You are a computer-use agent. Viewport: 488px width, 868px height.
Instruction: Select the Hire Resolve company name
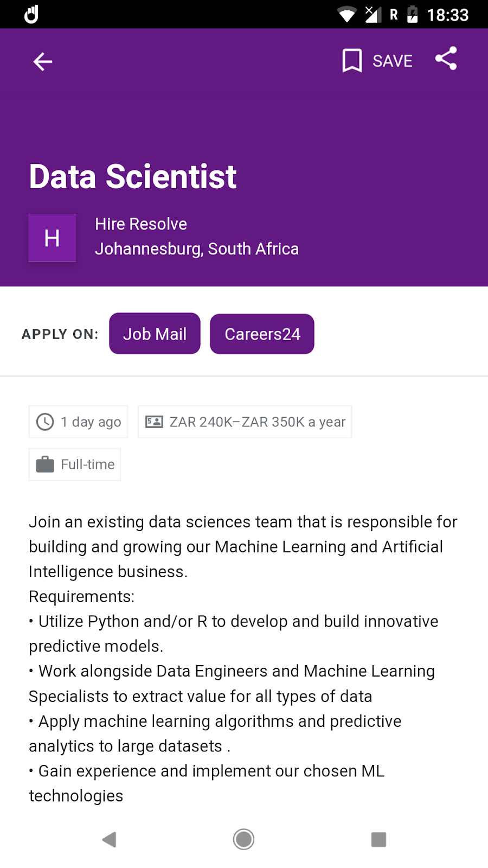click(141, 224)
